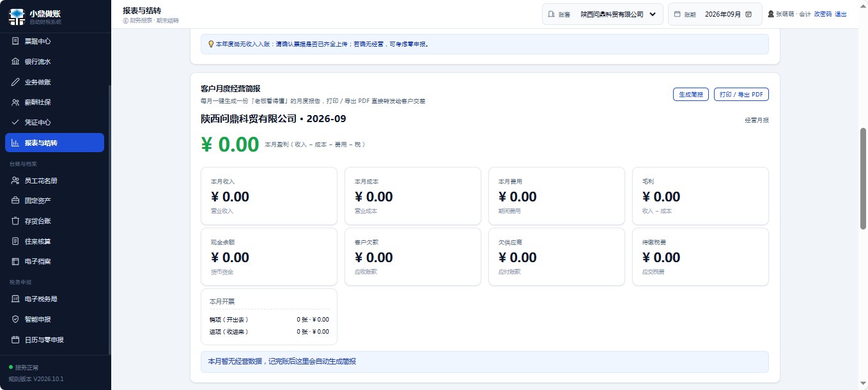Click the 银行流水 bank icon
Image resolution: width=868 pixels, height=390 pixels.
pyautogui.click(x=16, y=61)
